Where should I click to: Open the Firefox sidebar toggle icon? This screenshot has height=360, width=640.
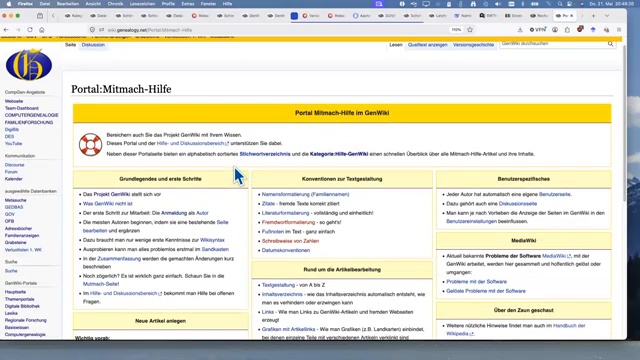click(40, 16)
